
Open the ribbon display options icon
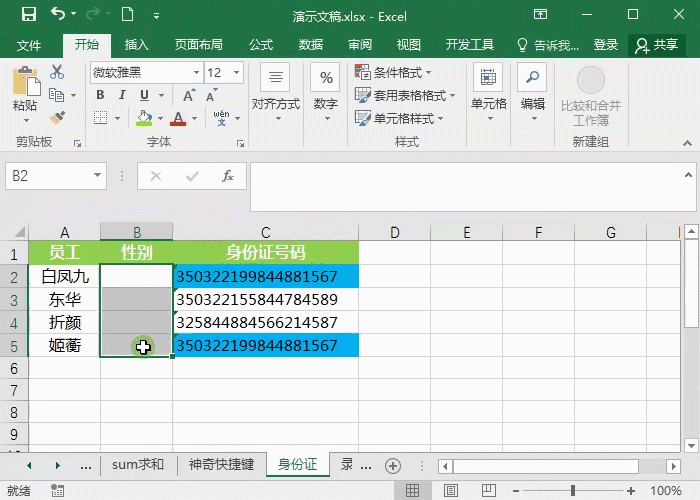[x=540, y=14]
